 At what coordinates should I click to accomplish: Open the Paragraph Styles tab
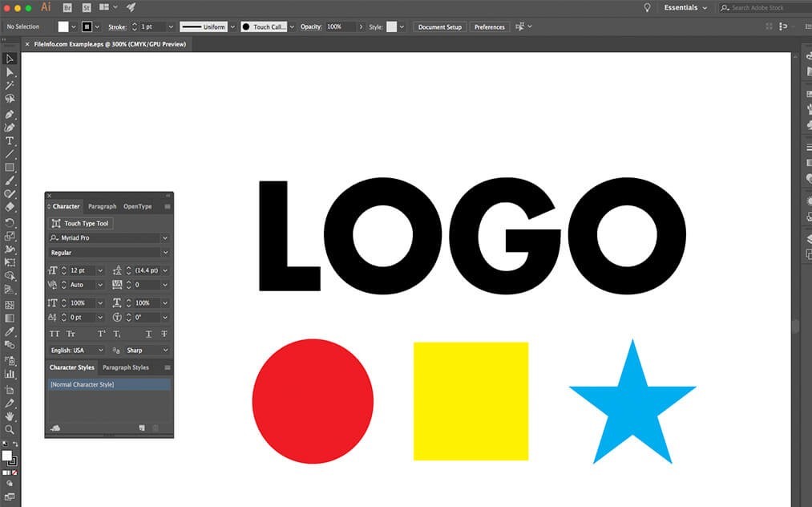(125, 367)
